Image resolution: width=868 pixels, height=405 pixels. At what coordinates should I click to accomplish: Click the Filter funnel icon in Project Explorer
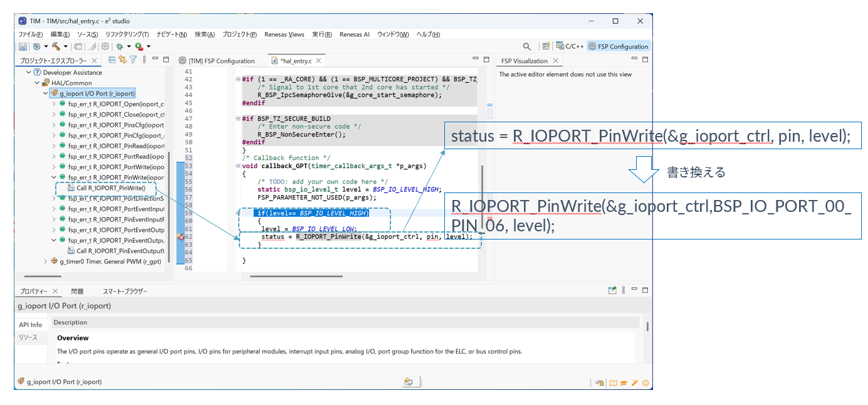(133, 60)
